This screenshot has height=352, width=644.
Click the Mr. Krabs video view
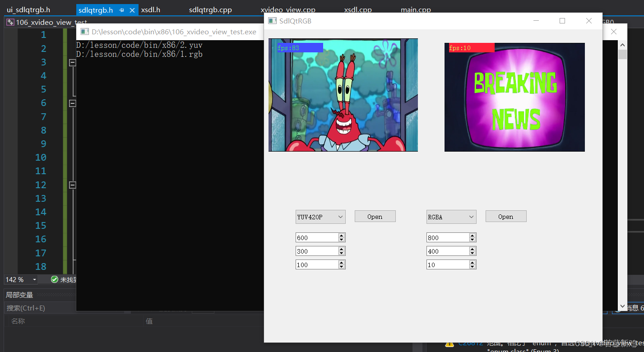click(343, 95)
